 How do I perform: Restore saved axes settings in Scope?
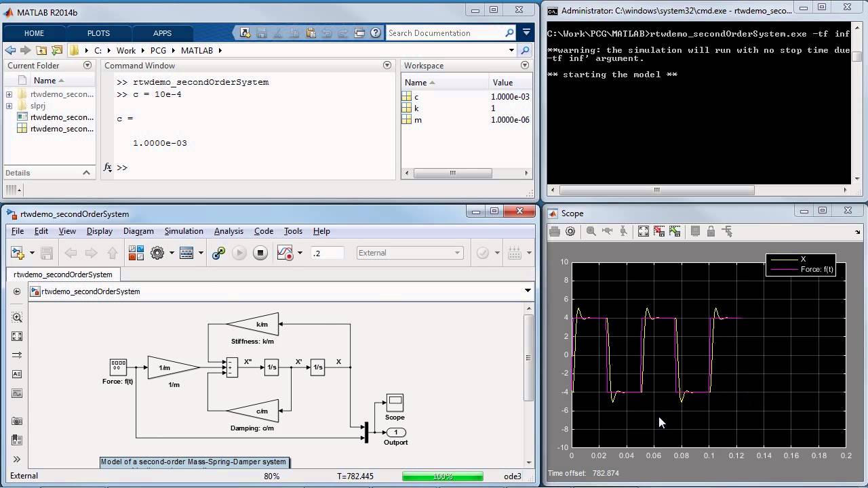(675, 231)
